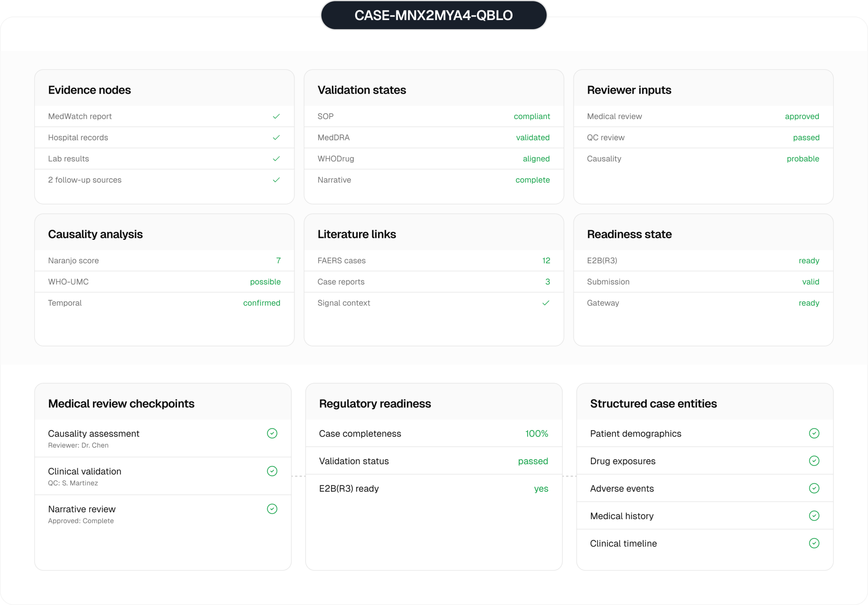The image size is (868, 605).
Task: Click the Adverse events circled check icon
Action: click(x=814, y=489)
